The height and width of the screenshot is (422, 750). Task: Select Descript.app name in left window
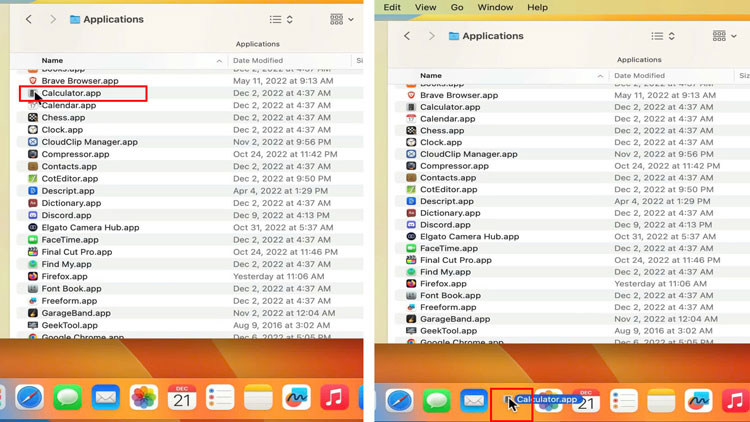[x=68, y=191]
